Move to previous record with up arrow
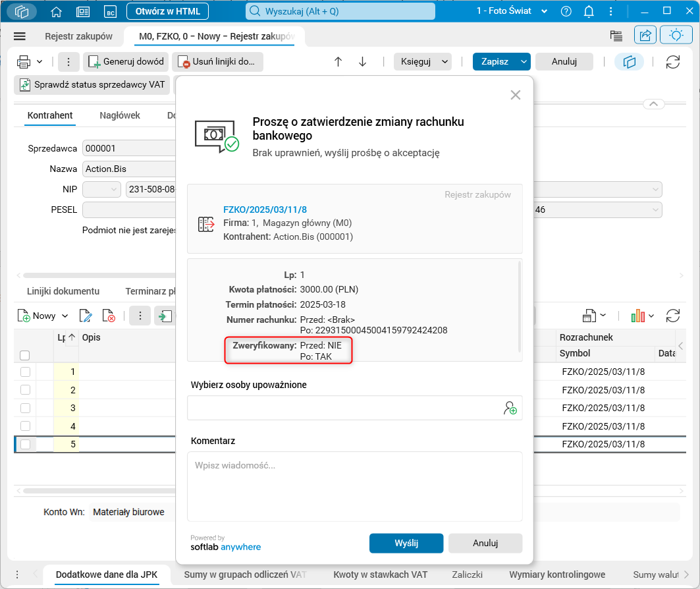The image size is (700, 589). point(338,62)
